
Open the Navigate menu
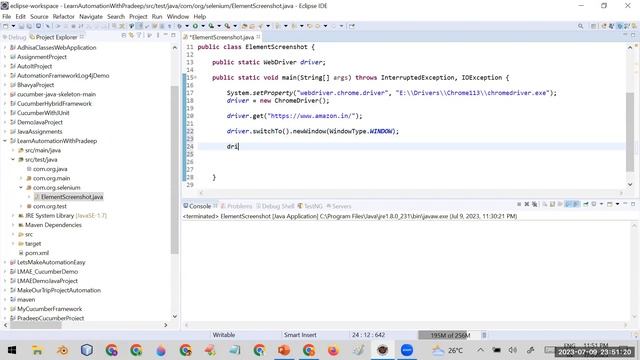click(91, 16)
